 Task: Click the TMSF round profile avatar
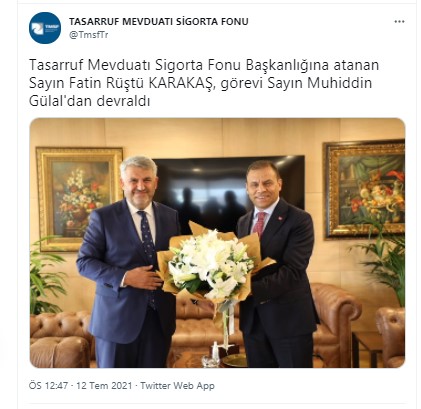[x=45, y=28]
